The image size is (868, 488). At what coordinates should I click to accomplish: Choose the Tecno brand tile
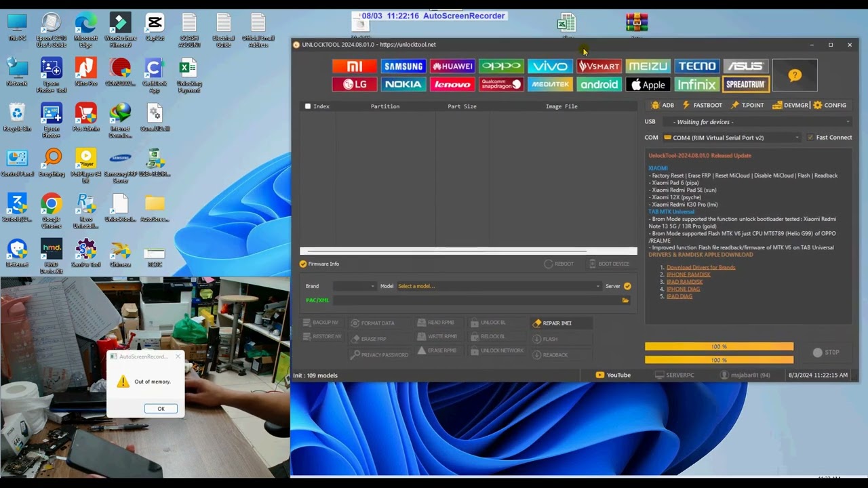point(696,66)
